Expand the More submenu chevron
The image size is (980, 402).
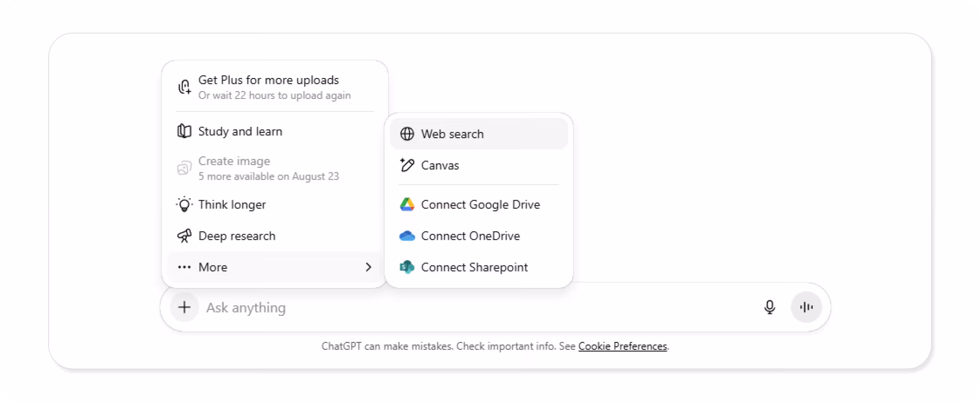tap(369, 267)
